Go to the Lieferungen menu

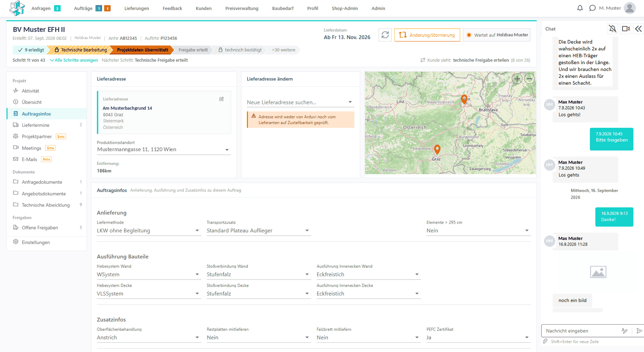point(137,8)
